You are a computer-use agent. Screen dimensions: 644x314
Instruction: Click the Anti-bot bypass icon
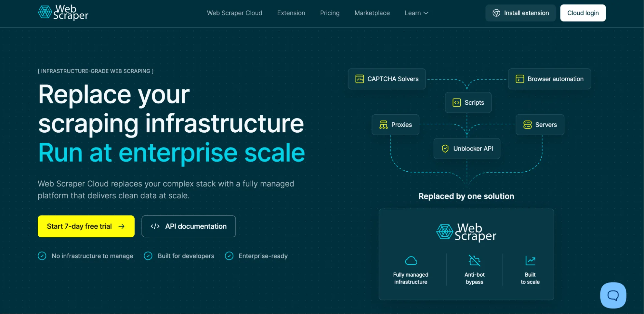[x=475, y=261]
